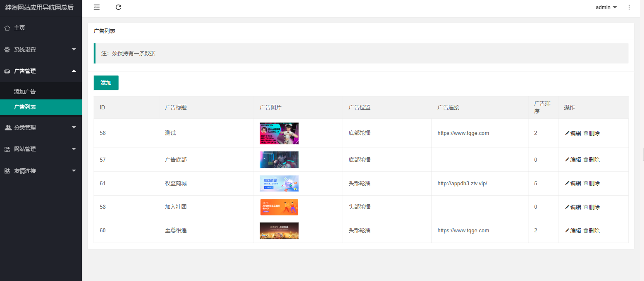Click the trash delete icon for row 57
This screenshot has height=281, width=644.
click(x=585, y=160)
